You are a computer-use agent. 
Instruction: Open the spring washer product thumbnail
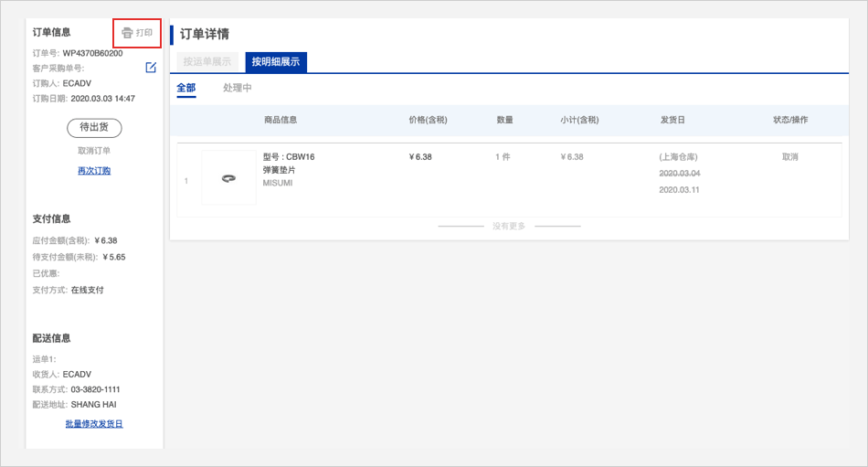tap(228, 178)
